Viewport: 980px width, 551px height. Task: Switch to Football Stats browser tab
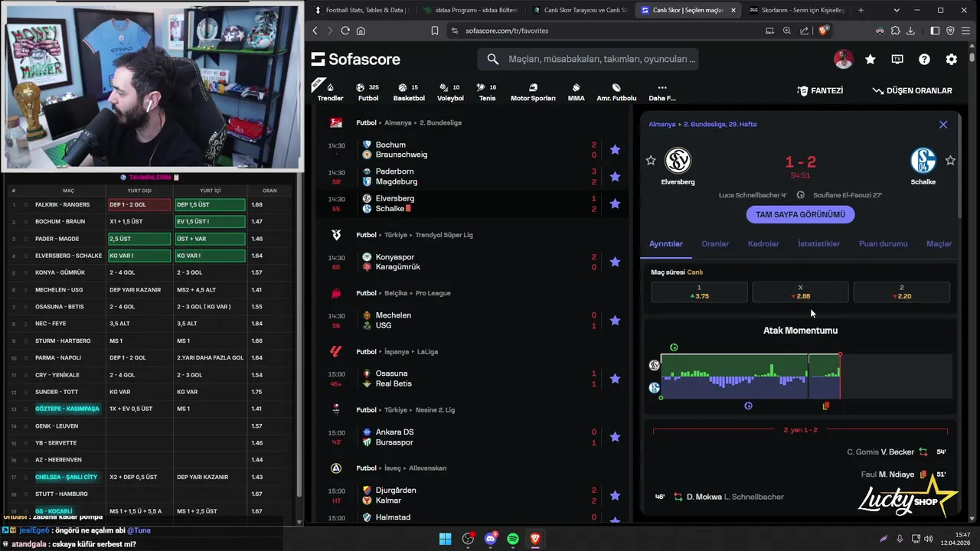[363, 10]
